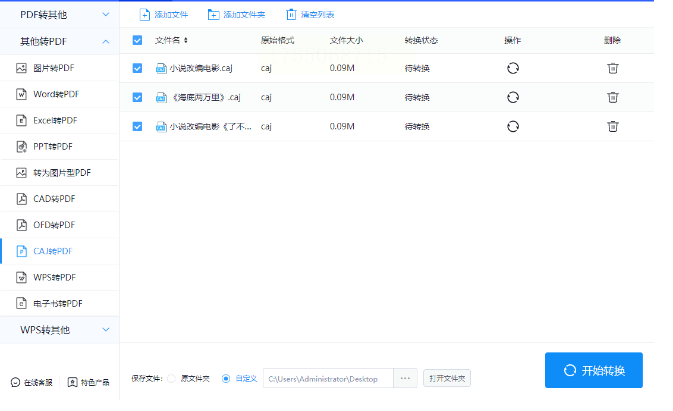Open the CAD转PDF menu item
Viewport: 673px width, 411px height.
tap(59, 199)
